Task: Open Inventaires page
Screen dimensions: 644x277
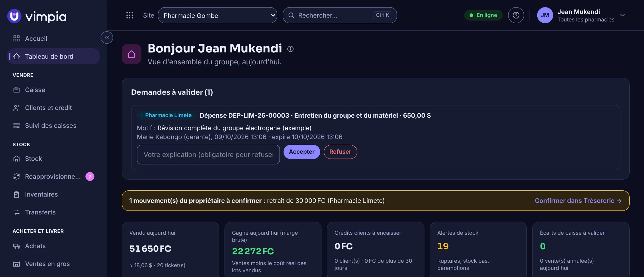Action: [53, 194]
